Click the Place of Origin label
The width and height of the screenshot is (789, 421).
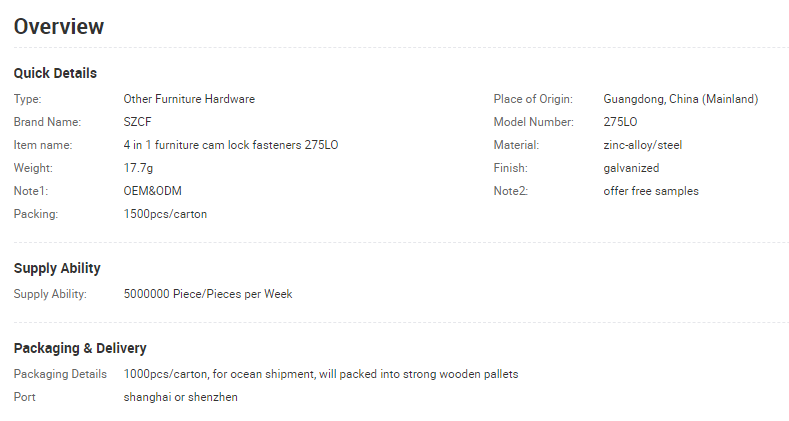tap(533, 99)
